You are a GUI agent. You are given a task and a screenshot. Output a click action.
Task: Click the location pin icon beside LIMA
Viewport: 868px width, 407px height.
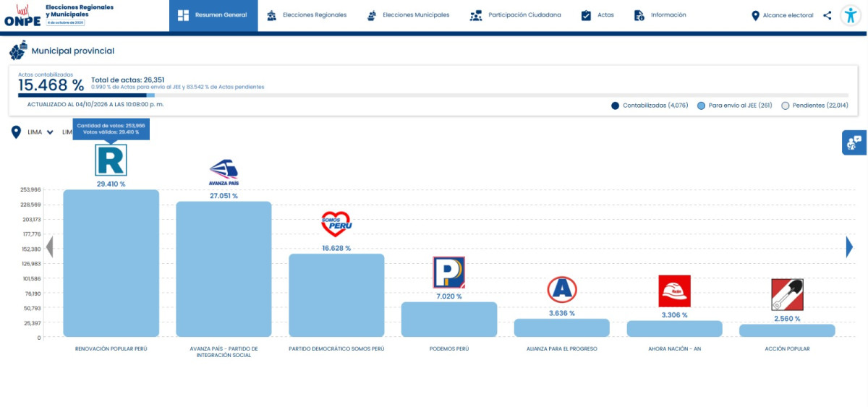click(16, 132)
